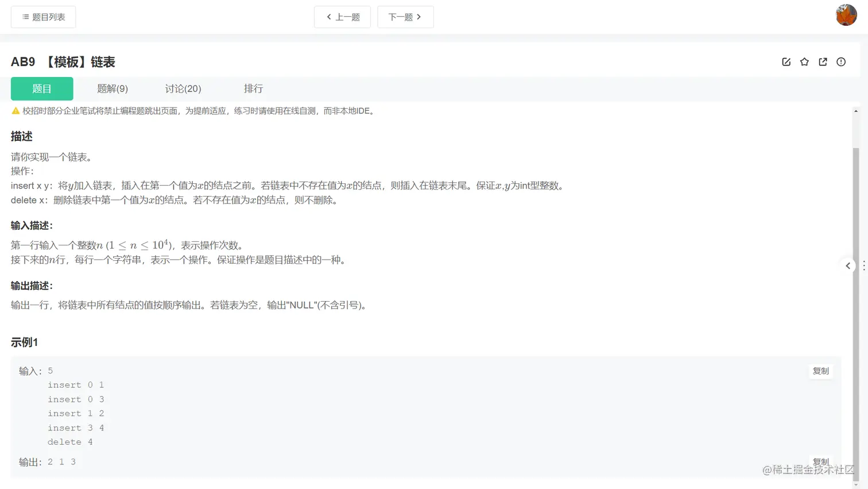The width and height of the screenshot is (868, 489).
Task: Open problem in new window icon
Action: pos(823,62)
